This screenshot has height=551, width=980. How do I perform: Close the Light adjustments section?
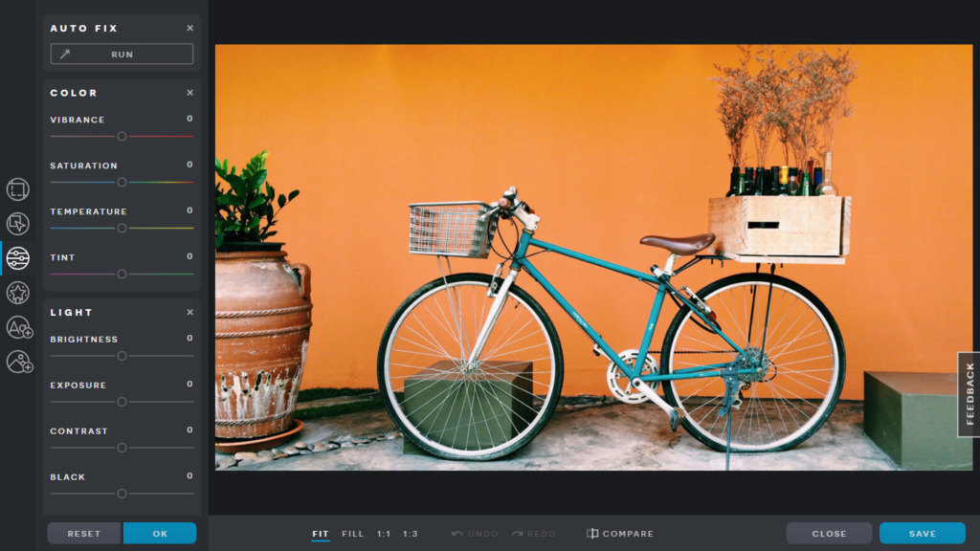pos(189,312)
